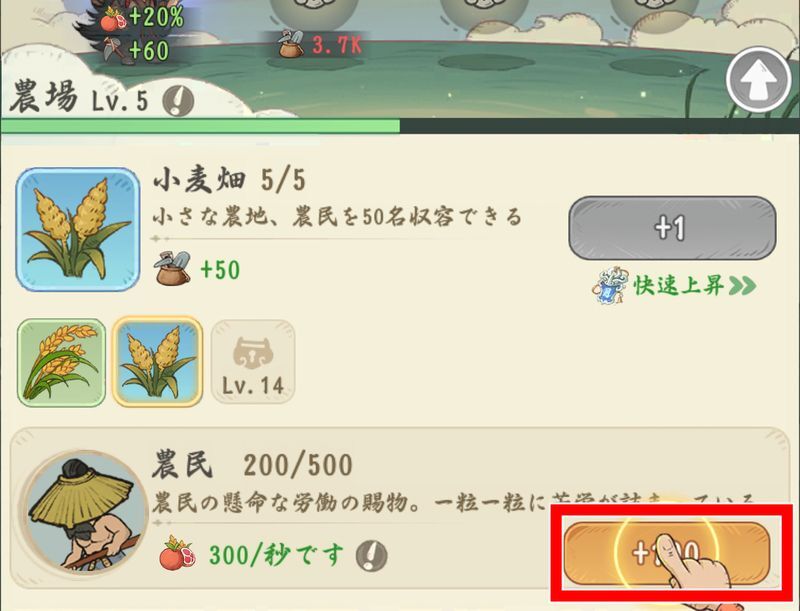
Task: Tap the white up-arrow upgrade icon
Action: (759, 80)
